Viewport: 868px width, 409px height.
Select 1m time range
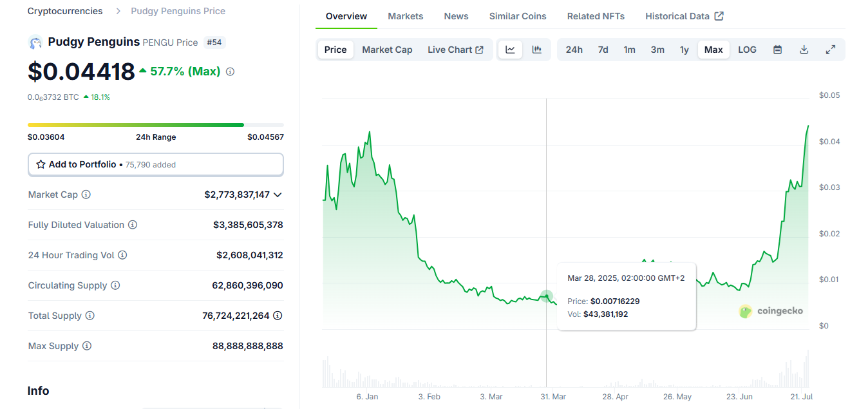coord(629,50)
